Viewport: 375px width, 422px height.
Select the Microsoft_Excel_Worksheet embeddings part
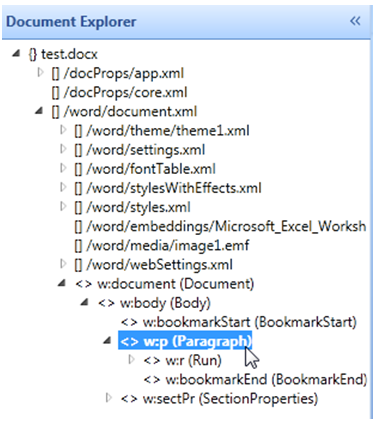tap(220, 227)
